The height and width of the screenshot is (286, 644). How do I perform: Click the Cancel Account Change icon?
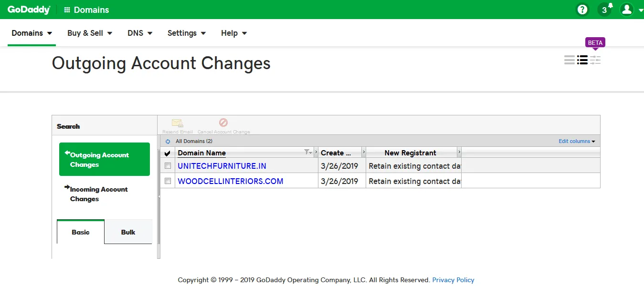(x=223, y=123)
